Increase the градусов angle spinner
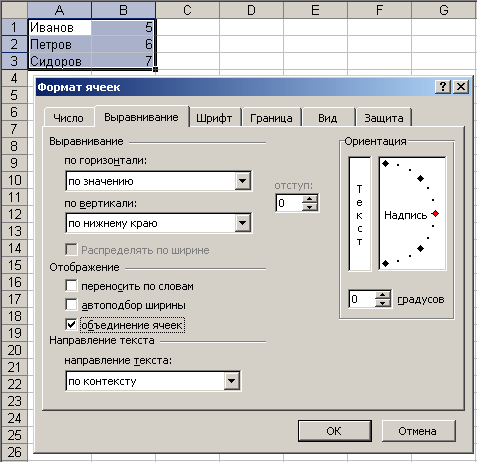 pos(383,295)
